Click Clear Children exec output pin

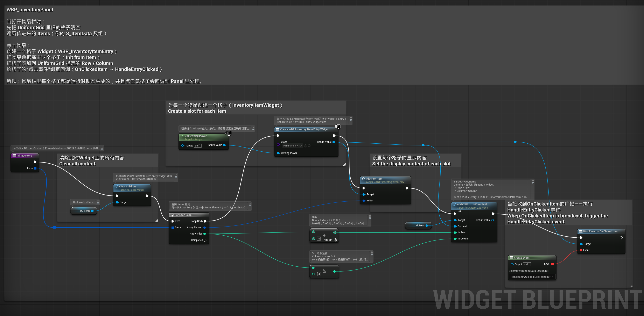147,196
